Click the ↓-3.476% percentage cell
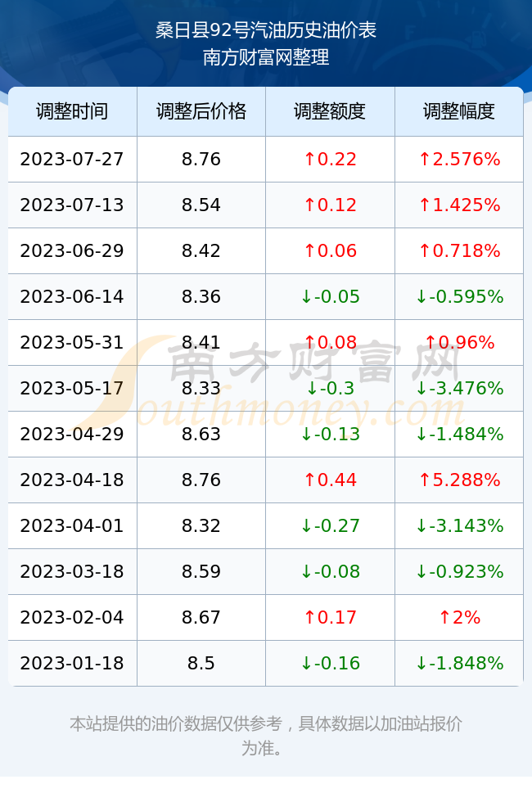The width and height of the screenshot is (532, 802). (459, 388)
